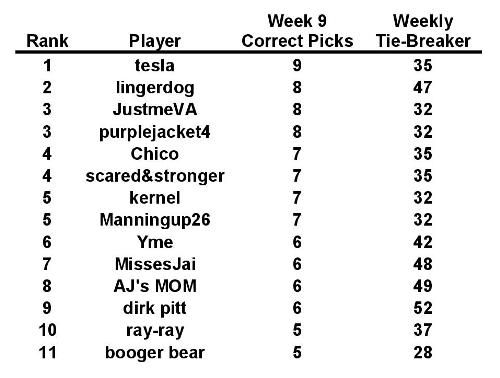Click player name kernel
Image resolution: width=500 pixels, height=378 pixels.
tap(155, 198)
